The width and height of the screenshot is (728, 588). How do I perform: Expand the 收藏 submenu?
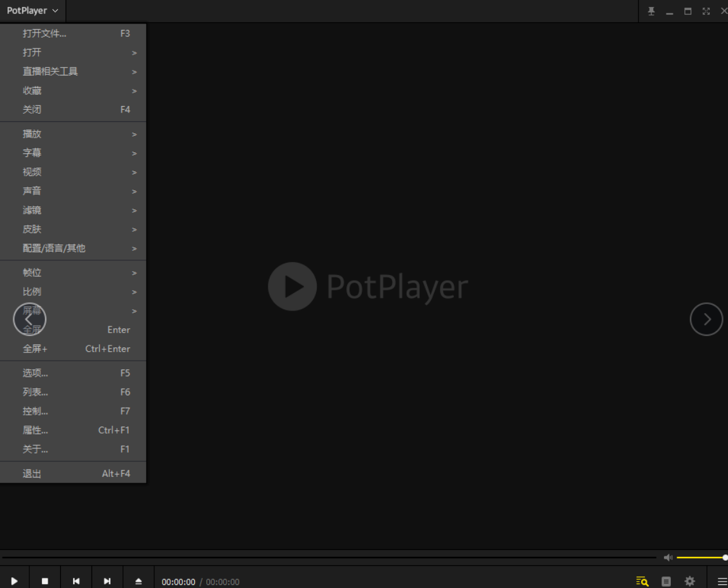coord(73,91)
